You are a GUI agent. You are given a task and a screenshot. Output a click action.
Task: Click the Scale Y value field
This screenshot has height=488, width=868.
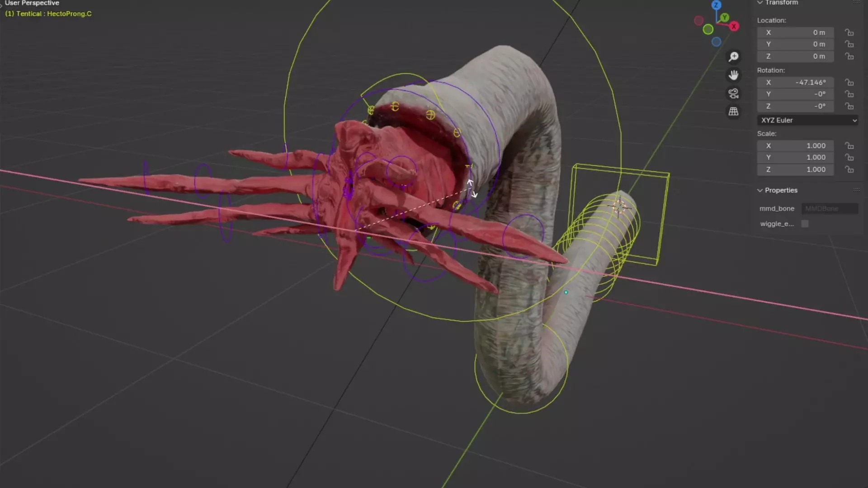[796, 157]
